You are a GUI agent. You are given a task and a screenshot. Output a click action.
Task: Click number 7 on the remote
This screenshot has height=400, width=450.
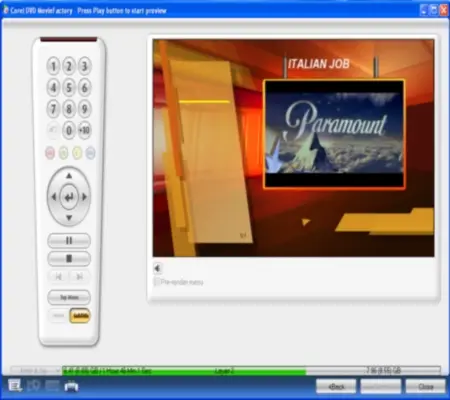point(53,109)
